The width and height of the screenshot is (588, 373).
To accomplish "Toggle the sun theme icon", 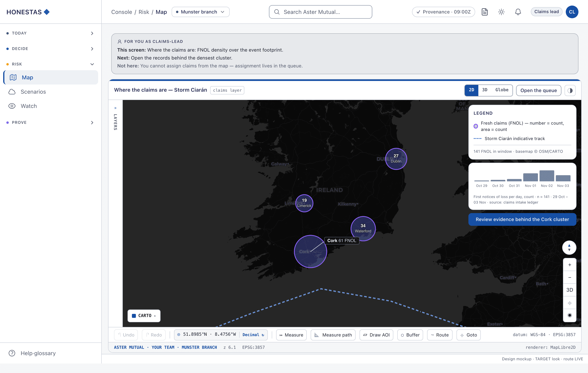I will [x=501, y=12].
